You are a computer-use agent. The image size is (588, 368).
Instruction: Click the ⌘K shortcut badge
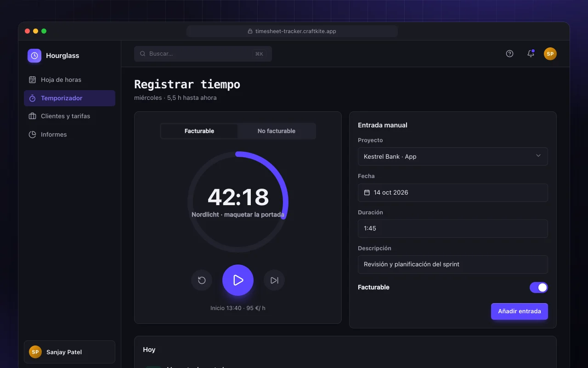pyautogui.click(x=259, y=54)
